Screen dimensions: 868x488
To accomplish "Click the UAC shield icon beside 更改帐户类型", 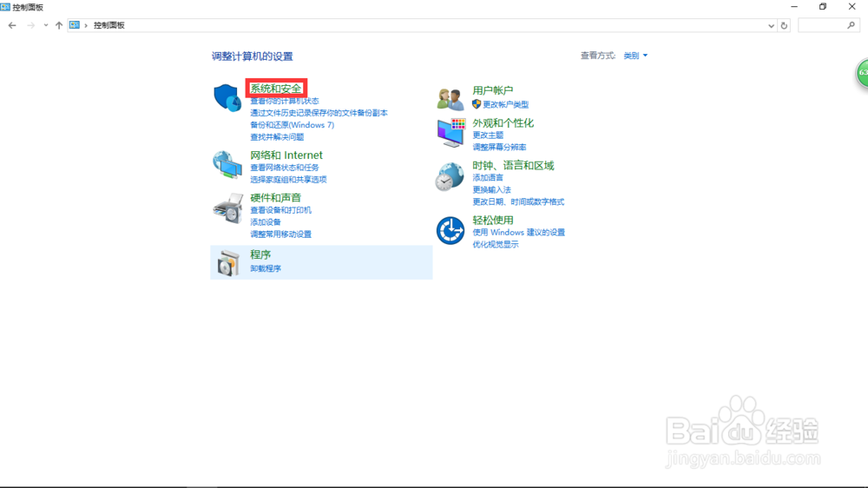I will [476, 104].
